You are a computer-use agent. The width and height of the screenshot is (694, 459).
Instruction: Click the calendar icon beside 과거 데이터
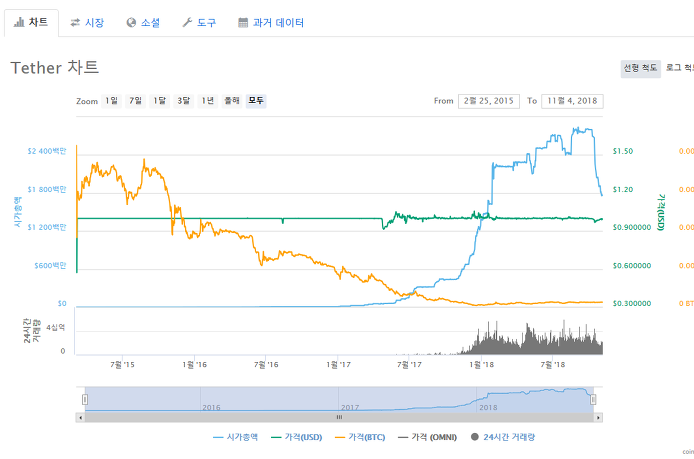(x=243, y=23)
